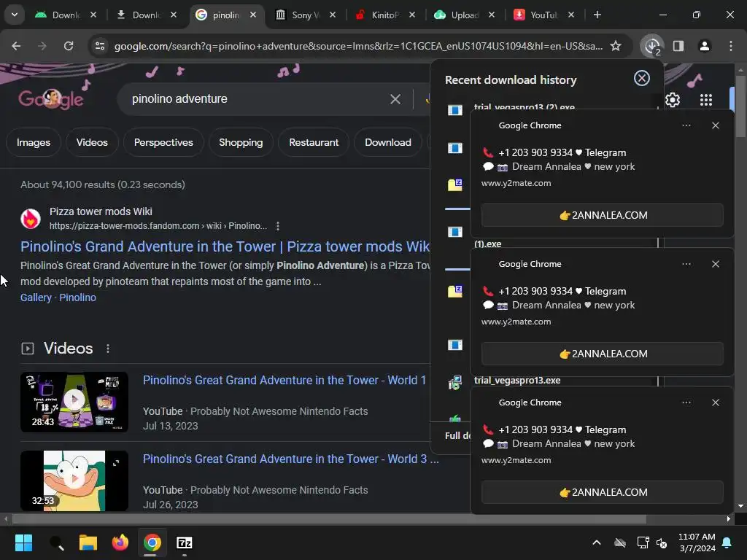This screenshot has height=560, width=747.
Task: Launch Firefox from taskbar
Action: click(x=120, y=542)
